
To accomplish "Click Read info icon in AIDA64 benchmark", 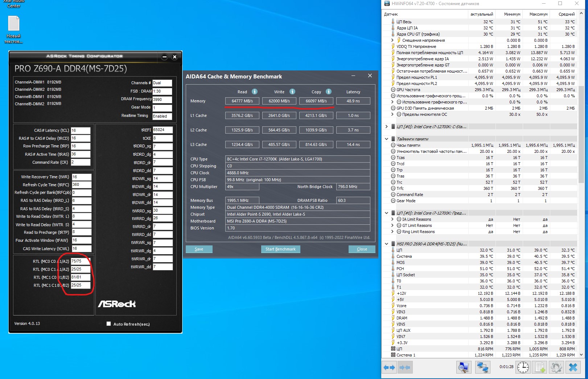I will tap(255, 91).
